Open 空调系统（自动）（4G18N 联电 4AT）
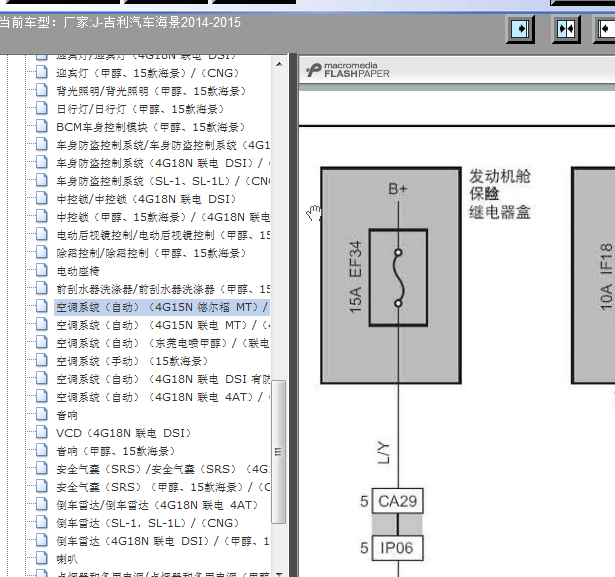 click(163, 398)
